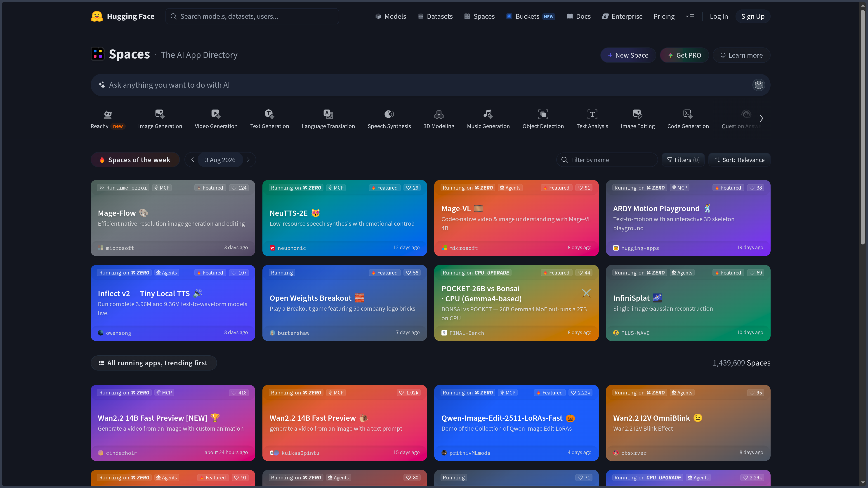Screen dimensions: 868x488
Task: Open the 3D Modeling category icon
Action: coord(439,114)
